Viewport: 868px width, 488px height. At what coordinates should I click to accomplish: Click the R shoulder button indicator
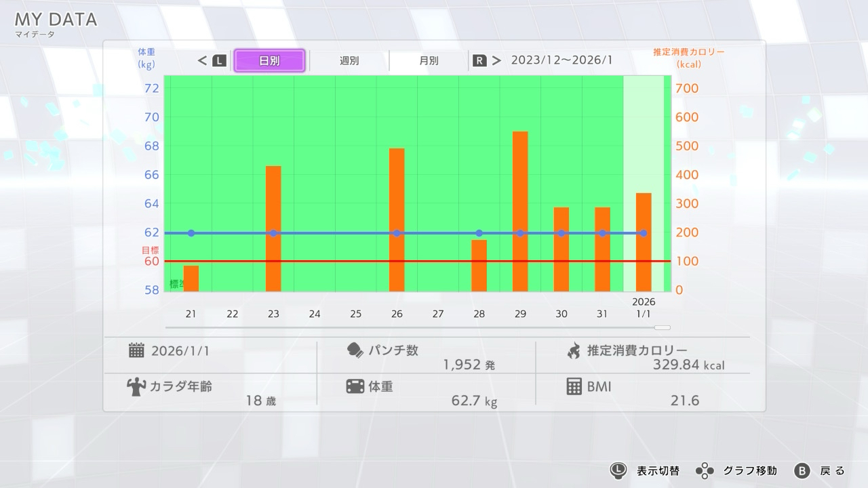(479, 60)
